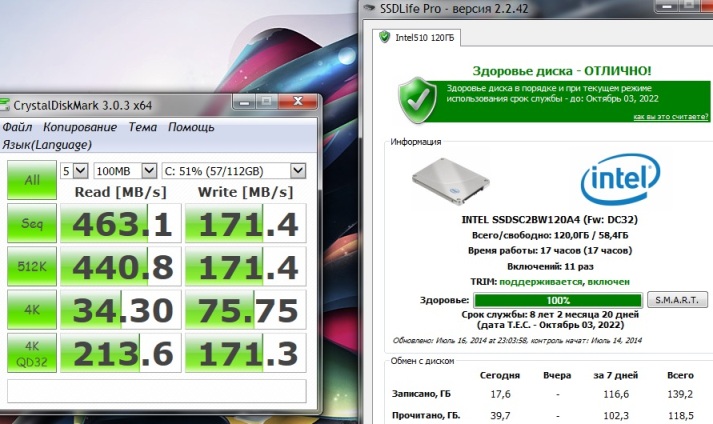The image size is (713, 424).
Task: Click the Seq read value 463.1
Action: [121, 223]
